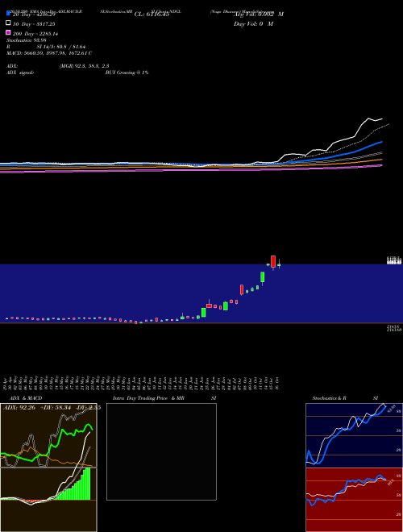Click the white 50 Day EMA legend swatch
The height and width of the screenshot is (532, 403).
tap(8, 23)
